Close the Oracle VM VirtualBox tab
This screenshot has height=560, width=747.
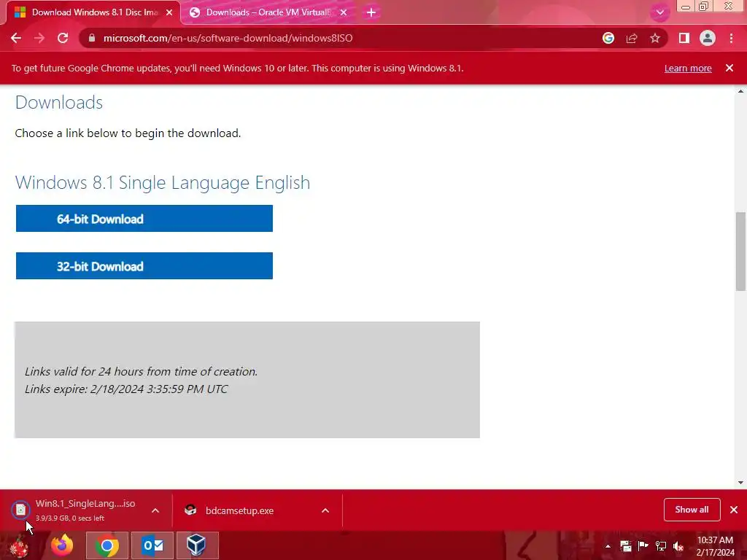344,12
